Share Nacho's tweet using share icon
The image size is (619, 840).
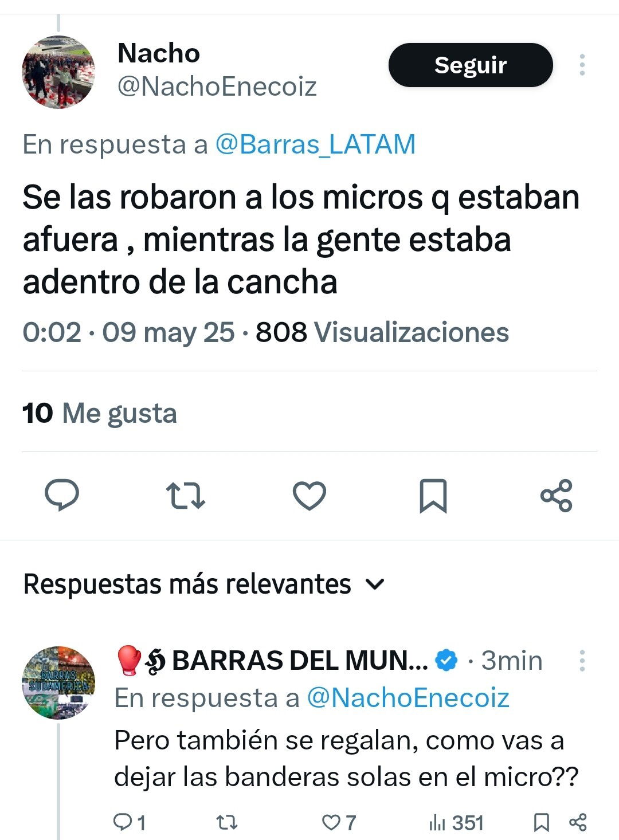tap(557, 495)
